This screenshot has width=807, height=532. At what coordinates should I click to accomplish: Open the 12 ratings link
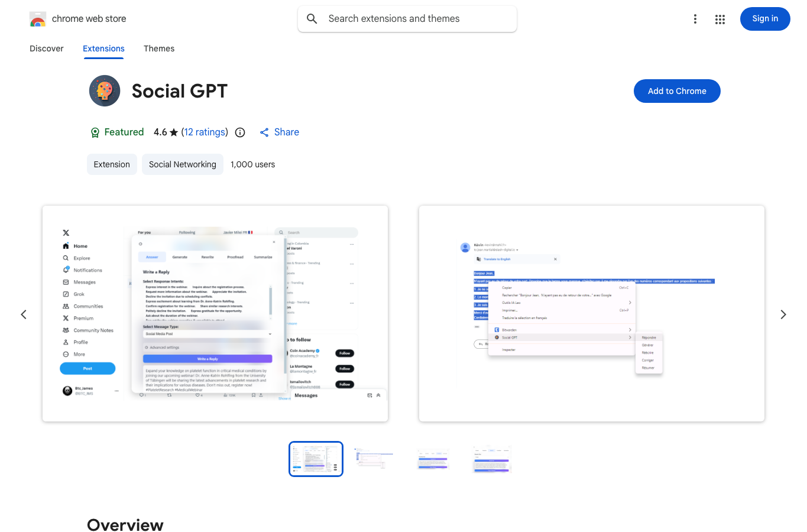coord(205,132)
